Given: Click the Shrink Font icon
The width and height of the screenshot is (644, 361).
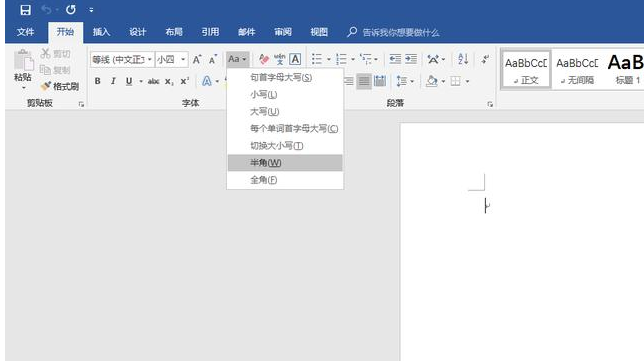Looking at the screenshot, I should pyautogui.click(x=213, y=60).
